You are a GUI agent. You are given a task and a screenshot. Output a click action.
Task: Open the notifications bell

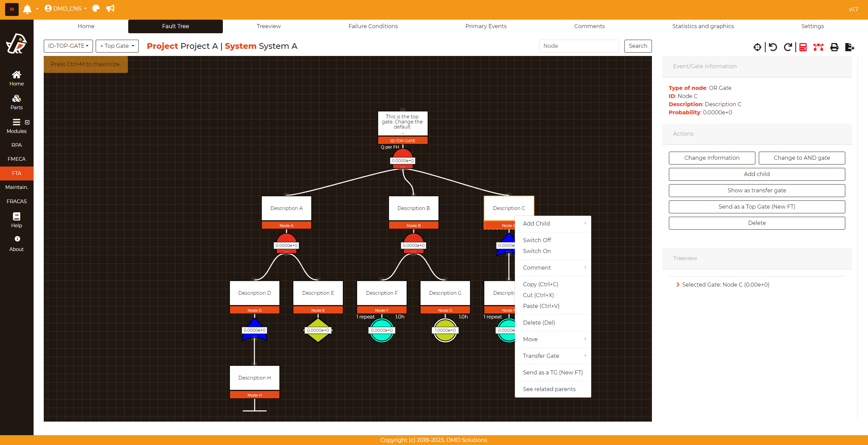tap(27, 9)
